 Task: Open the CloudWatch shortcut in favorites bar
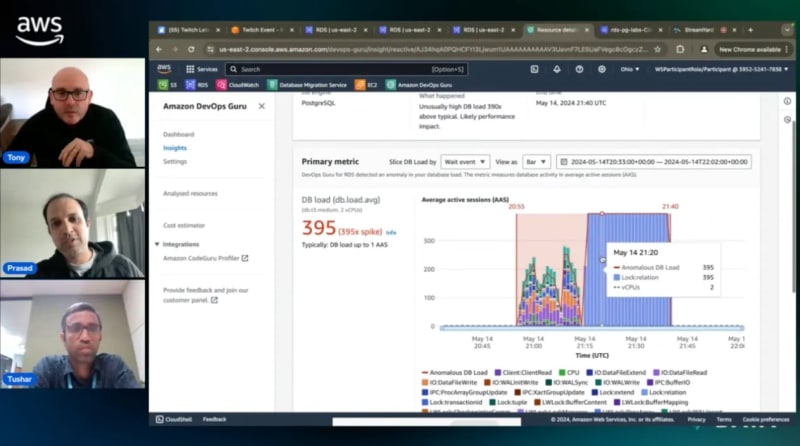click(236, 85)
